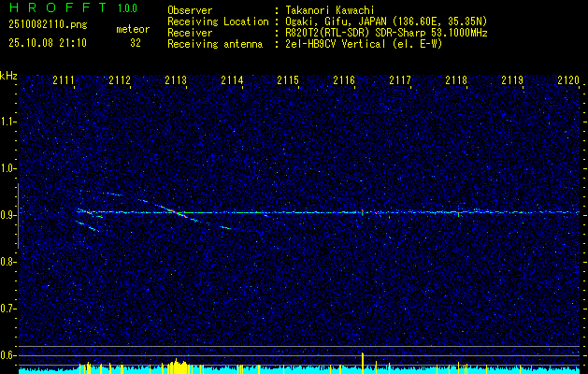Click the HROFFT program title
Viewport: 588px width, 374px height.
(58, 7)
